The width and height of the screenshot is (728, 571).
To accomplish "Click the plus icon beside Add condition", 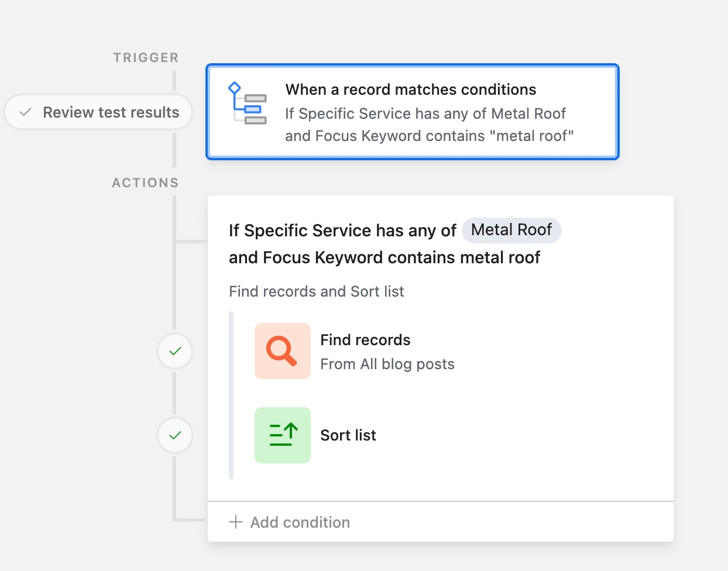I will pyautogui.click(x=236, y=522).
